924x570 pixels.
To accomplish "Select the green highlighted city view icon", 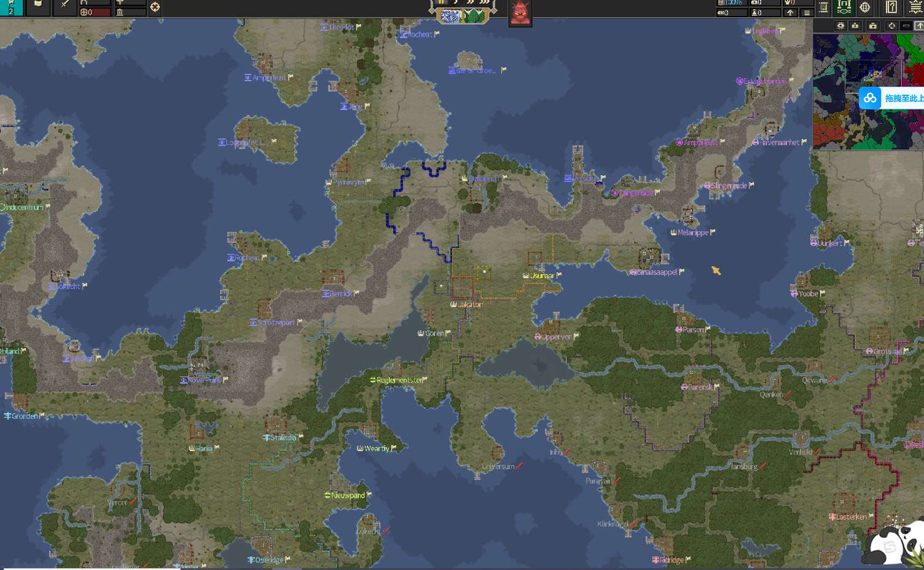I will [x=844, y=7].
